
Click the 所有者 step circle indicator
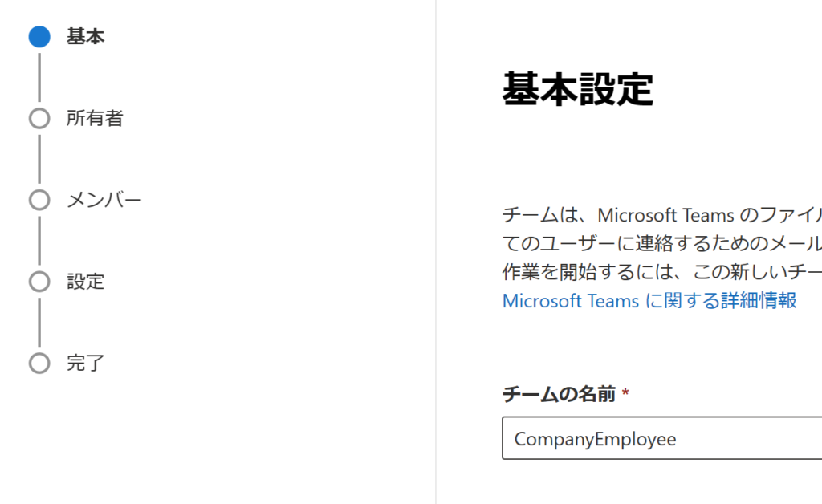click(39, 119)
